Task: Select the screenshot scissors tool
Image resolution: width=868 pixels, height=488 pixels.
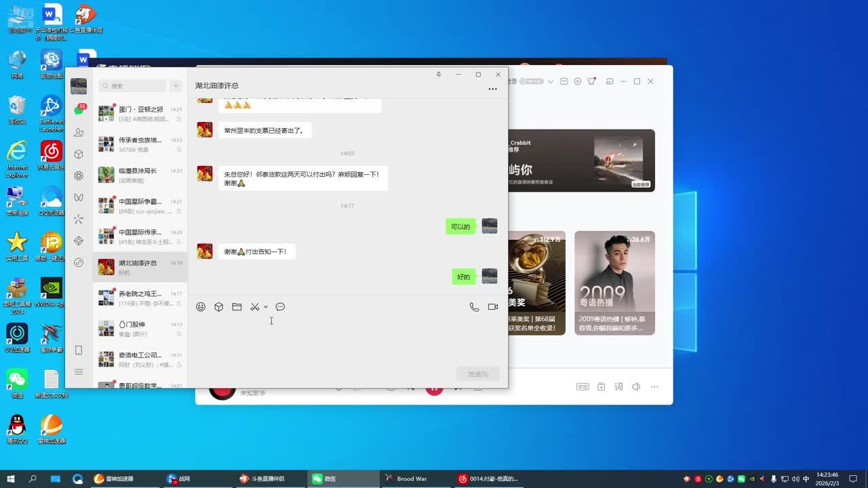Action: (254, 307)
